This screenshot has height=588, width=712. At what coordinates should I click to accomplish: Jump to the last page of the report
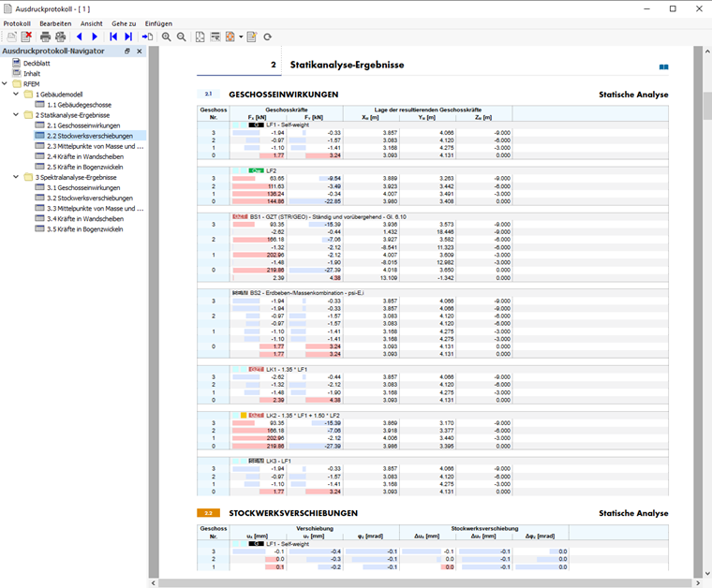point(128,37)
